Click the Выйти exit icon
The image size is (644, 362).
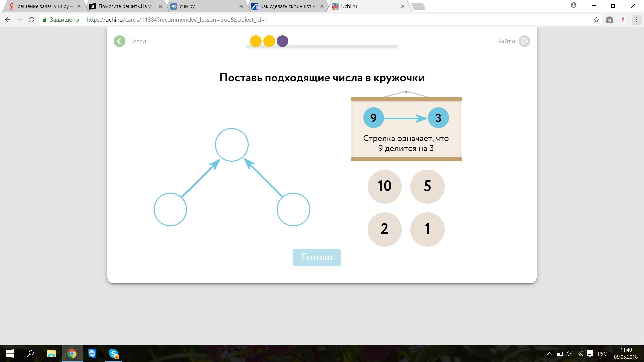point(524,41)
